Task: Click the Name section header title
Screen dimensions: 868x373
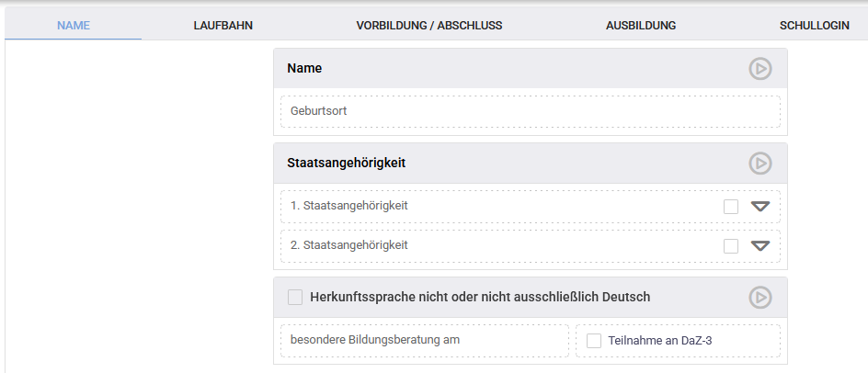Action: point(304,69)
